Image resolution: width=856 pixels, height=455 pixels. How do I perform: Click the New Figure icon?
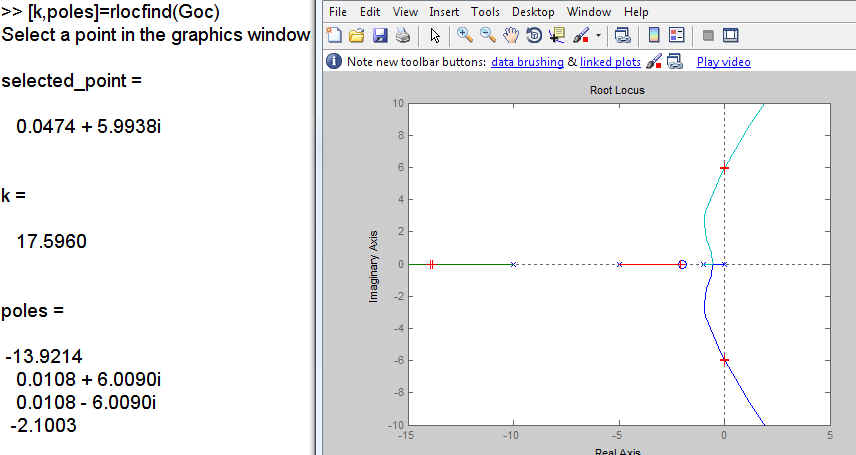coord(335,36)
